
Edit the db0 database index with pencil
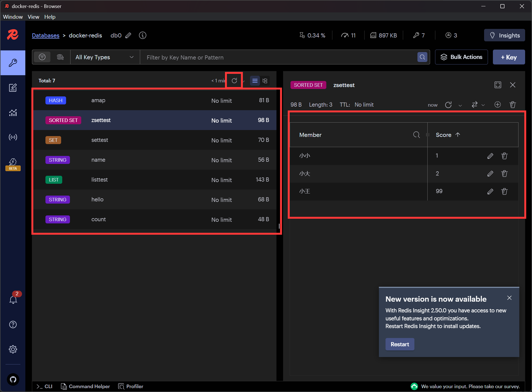pos(128,35)
